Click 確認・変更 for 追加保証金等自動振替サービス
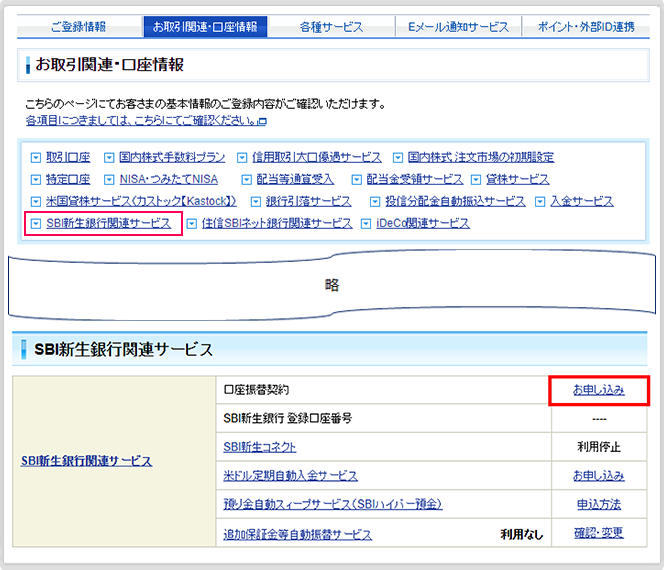 pyautogui.click(x=598, y=534)
